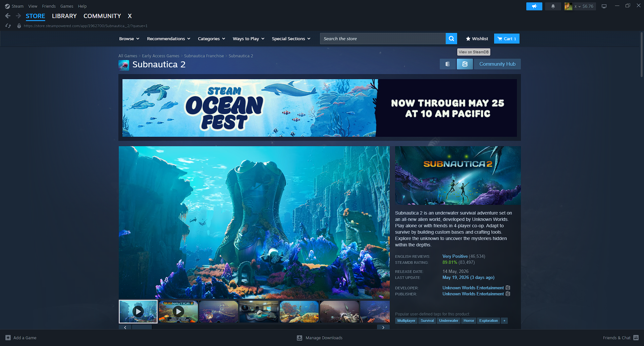Click the Add a Game plus icon
Viewport: 644px width, 346px height.
(8, 338)
